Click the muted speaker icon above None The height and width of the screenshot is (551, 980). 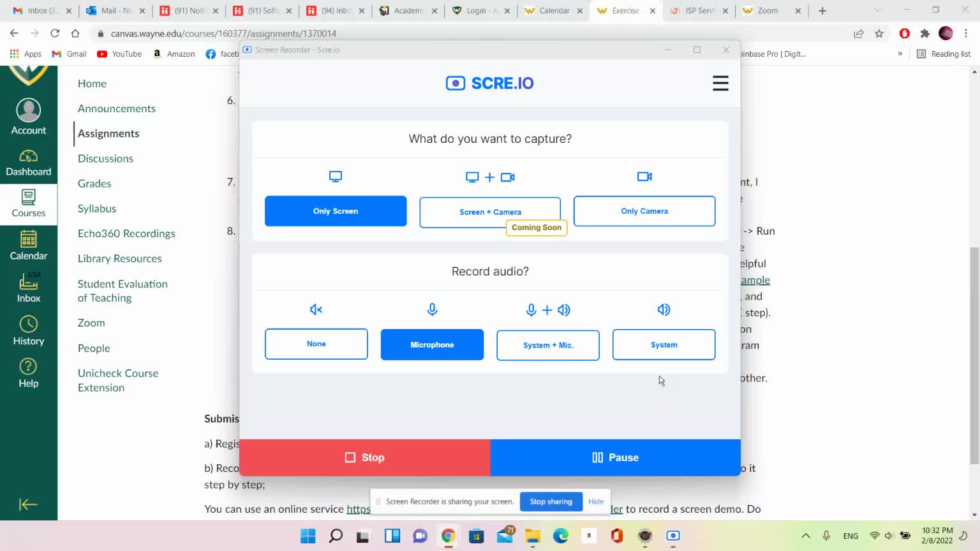(x=316, y=309)
